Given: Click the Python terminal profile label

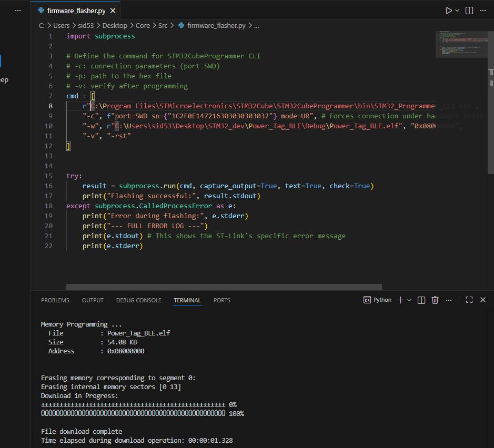Looking at the screenshot, I should pos(377,300).
